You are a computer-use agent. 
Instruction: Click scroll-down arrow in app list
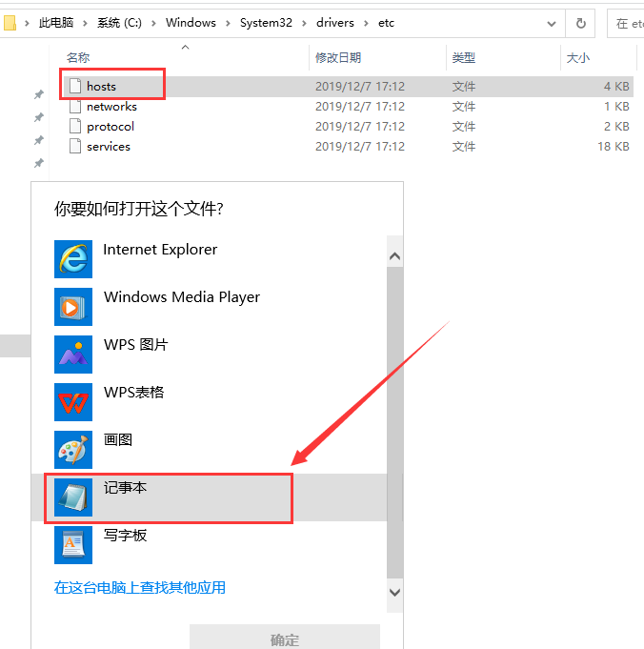[394, 593]
